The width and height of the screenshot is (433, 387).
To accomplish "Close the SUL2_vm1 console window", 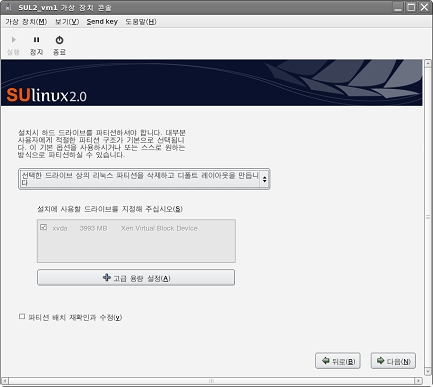I will 424,7.
